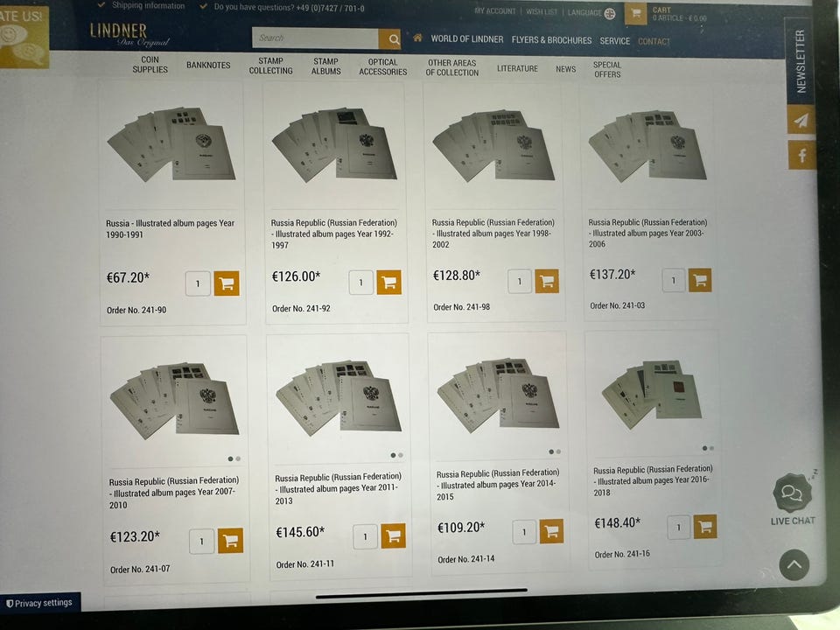Focus the Search input field
This screenshot has width=840, height=630.
click(x=315, y=38)
